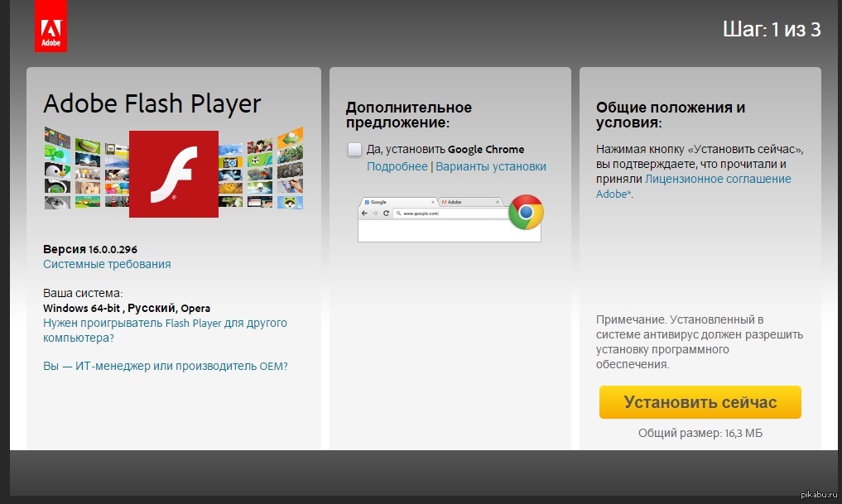842x504 pixels.
Task: Click reload icon in Chrome browser illustration
Action: coord(386,214)
